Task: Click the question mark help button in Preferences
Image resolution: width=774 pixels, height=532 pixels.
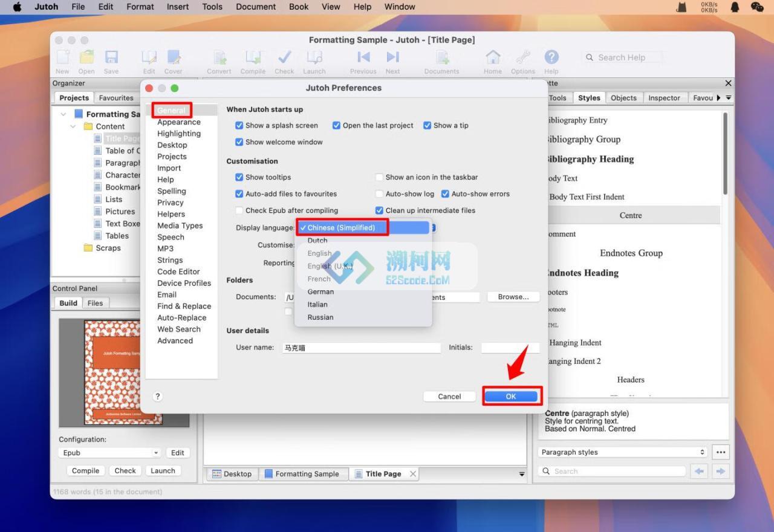Action: 158,397
